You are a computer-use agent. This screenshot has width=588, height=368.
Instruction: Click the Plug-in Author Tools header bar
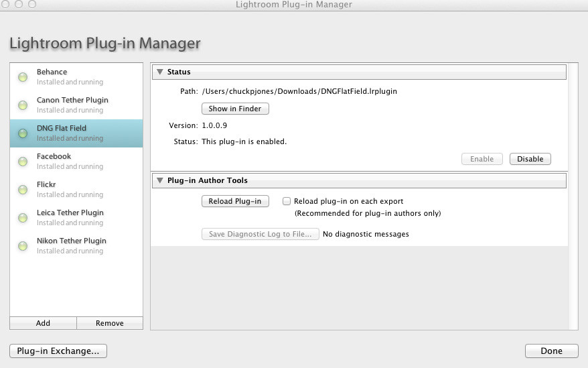point(359,180)
